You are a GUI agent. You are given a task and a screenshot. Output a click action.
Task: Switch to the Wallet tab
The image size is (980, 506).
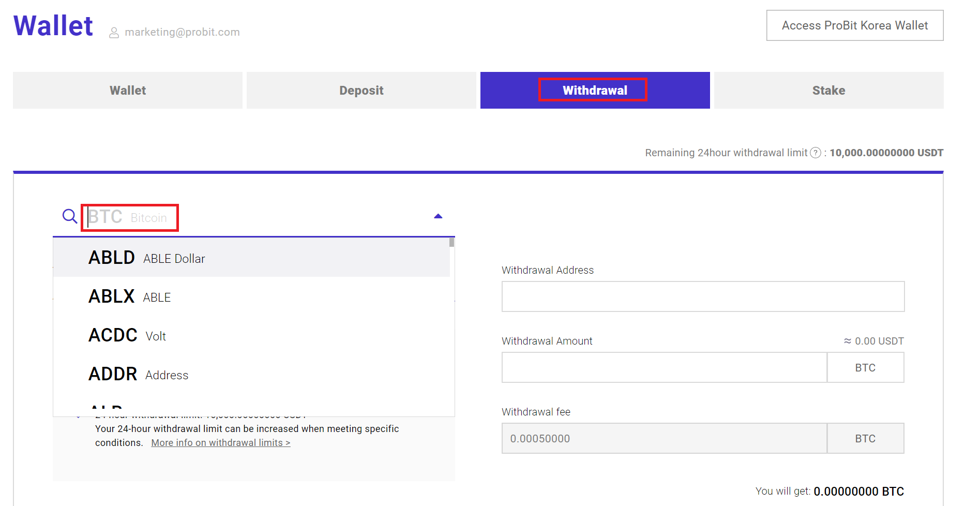(x=128, y=90)
